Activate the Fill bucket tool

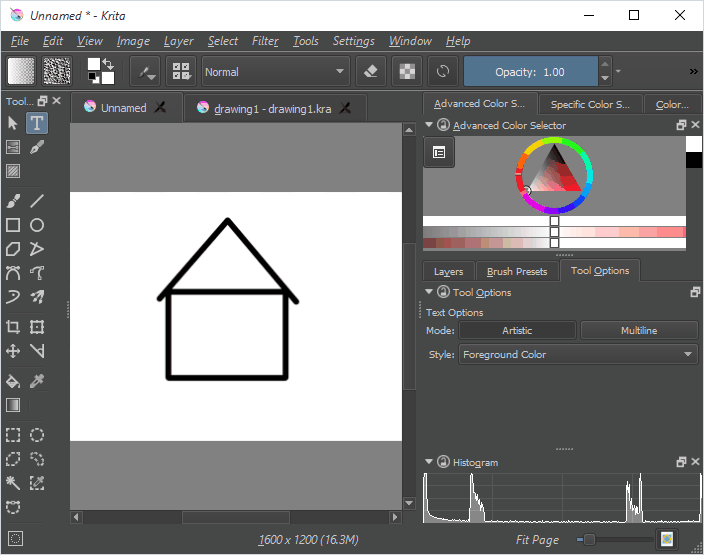pyautogui.click(x=13, y=381)
